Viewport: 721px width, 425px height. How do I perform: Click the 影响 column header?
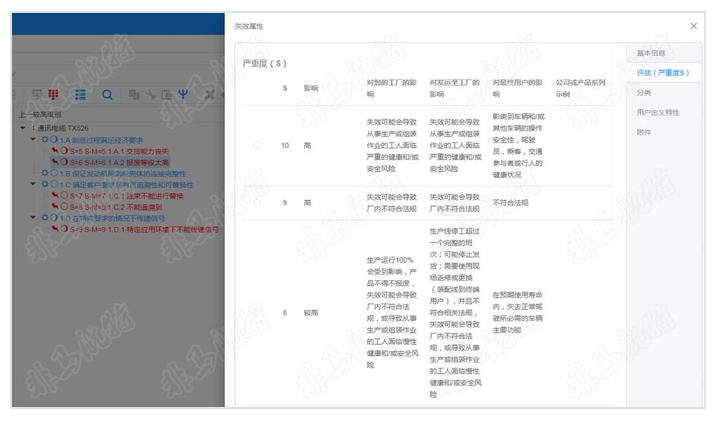(311, 88)
